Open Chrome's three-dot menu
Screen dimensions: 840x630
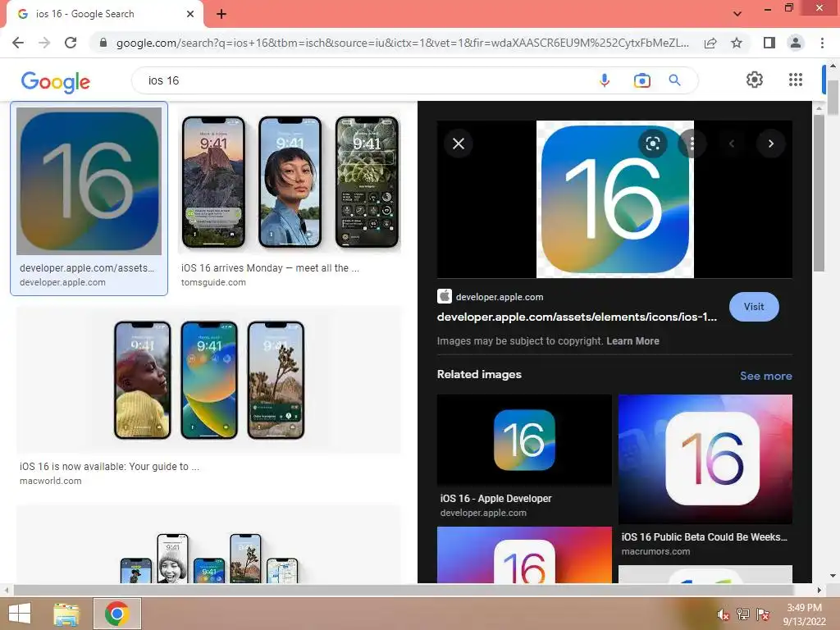pos(822,43)
